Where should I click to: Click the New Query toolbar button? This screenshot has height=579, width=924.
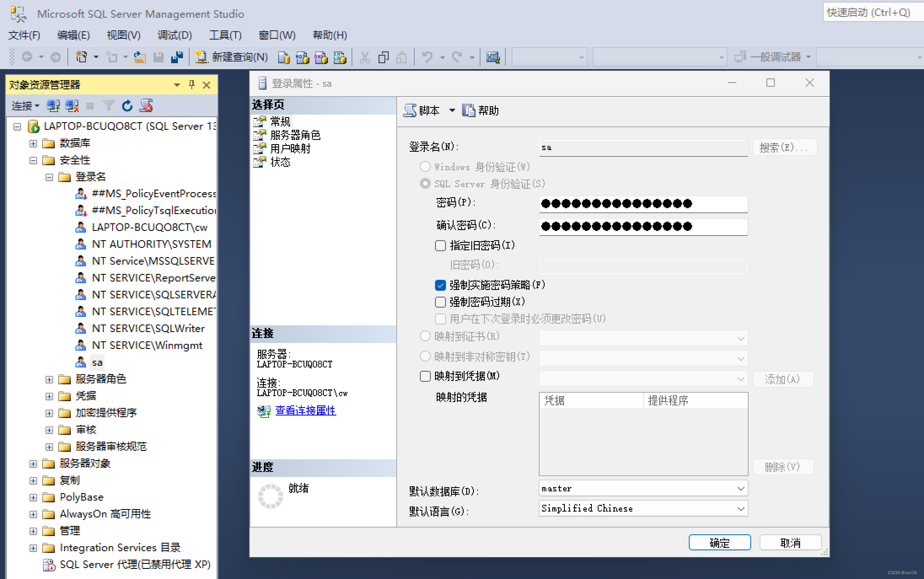[x=232, y=57]
